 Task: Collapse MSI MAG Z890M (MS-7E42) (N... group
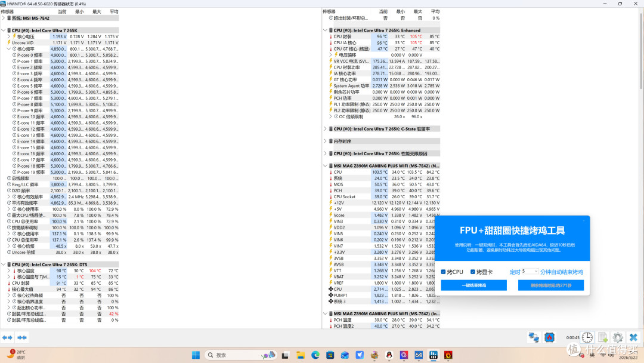326,166
